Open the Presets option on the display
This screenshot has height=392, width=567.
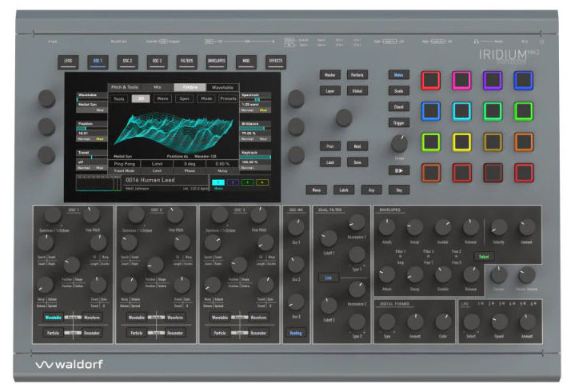point(228,98)
